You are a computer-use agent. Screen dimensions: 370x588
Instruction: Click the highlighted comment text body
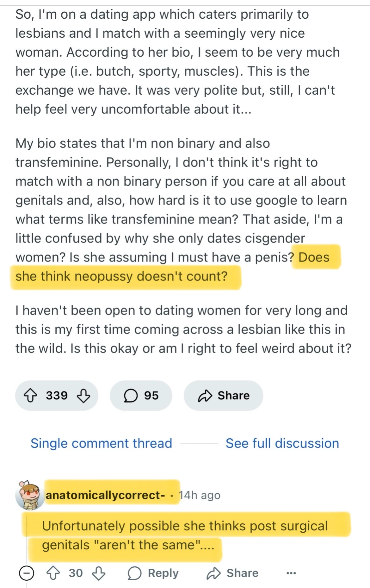point(185,535)
